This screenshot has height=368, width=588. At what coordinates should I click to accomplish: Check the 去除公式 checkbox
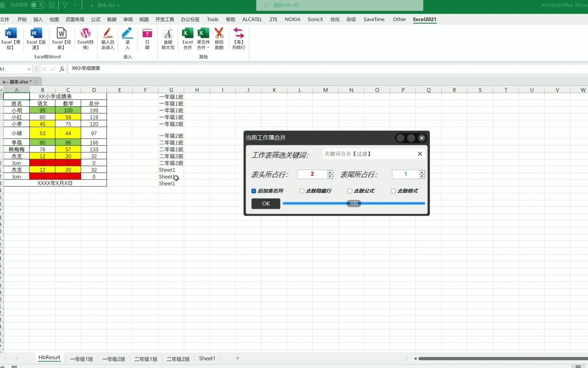[349, 191]
